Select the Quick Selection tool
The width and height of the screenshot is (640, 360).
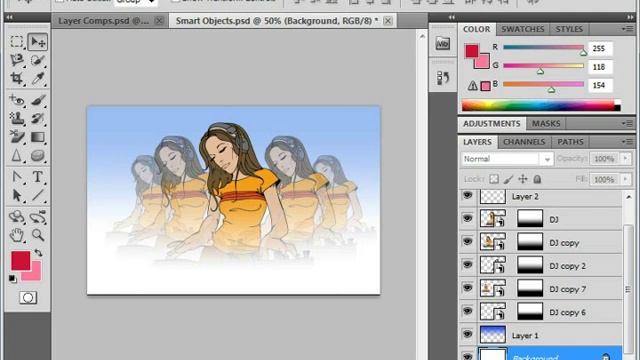coord(38,60)
